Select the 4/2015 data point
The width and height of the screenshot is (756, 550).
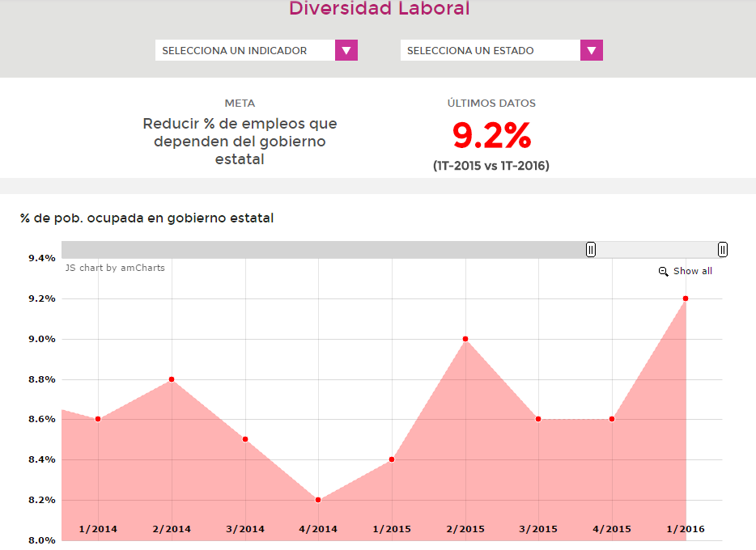tap(612, 419)
